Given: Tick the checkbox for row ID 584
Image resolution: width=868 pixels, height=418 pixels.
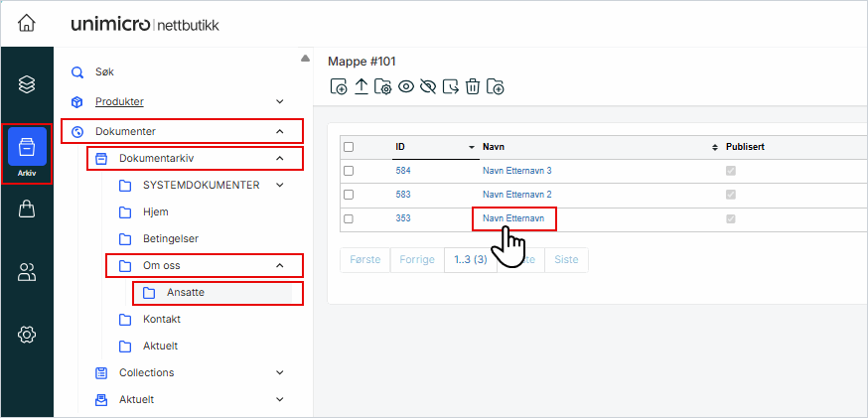Looking at the screenshot, I should [349, 171].
